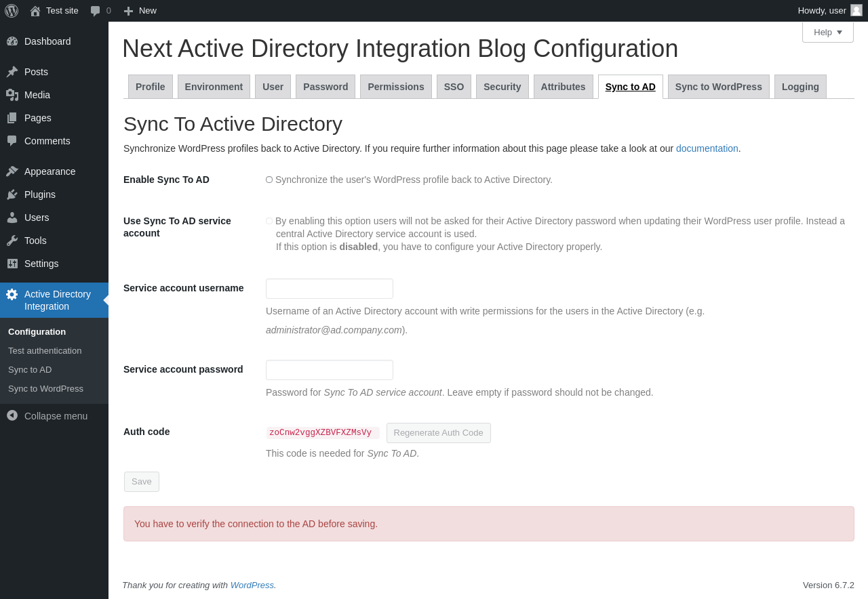
Task: Click the Service account username field
Action: tap(329, 289)
